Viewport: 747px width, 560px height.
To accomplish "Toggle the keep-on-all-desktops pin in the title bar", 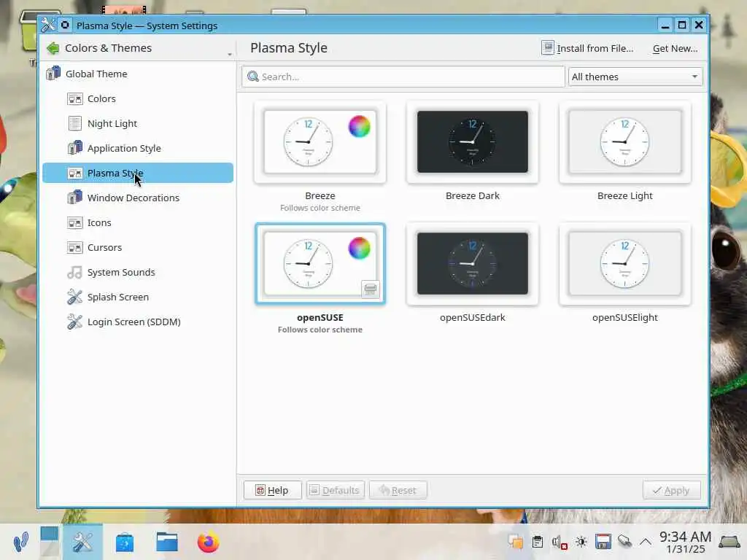I will (x=65, y=25).
